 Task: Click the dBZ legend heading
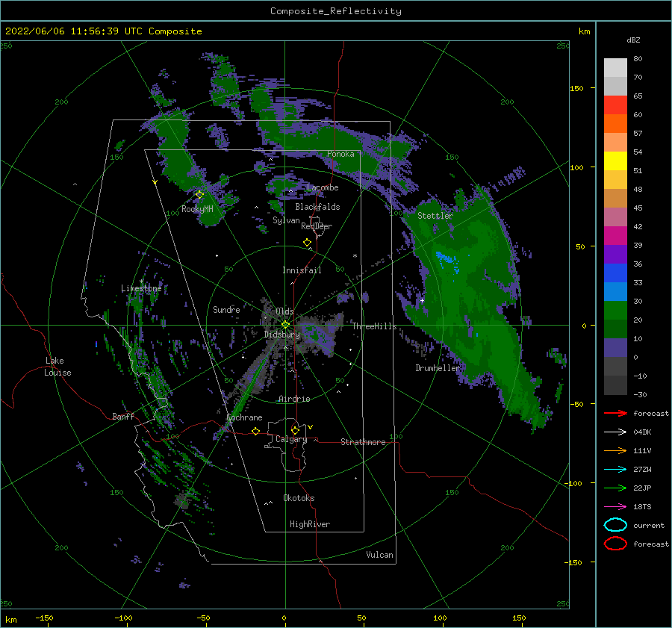tap(633, 40)
